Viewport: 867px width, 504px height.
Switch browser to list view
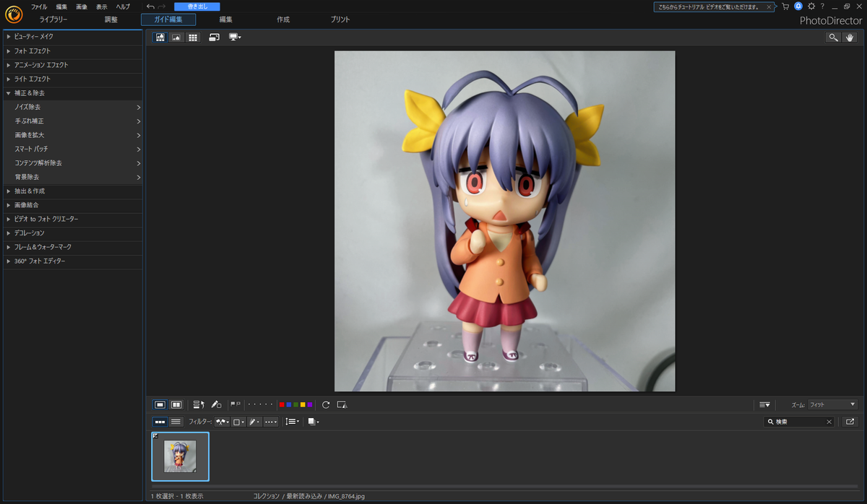click(176, 422)
